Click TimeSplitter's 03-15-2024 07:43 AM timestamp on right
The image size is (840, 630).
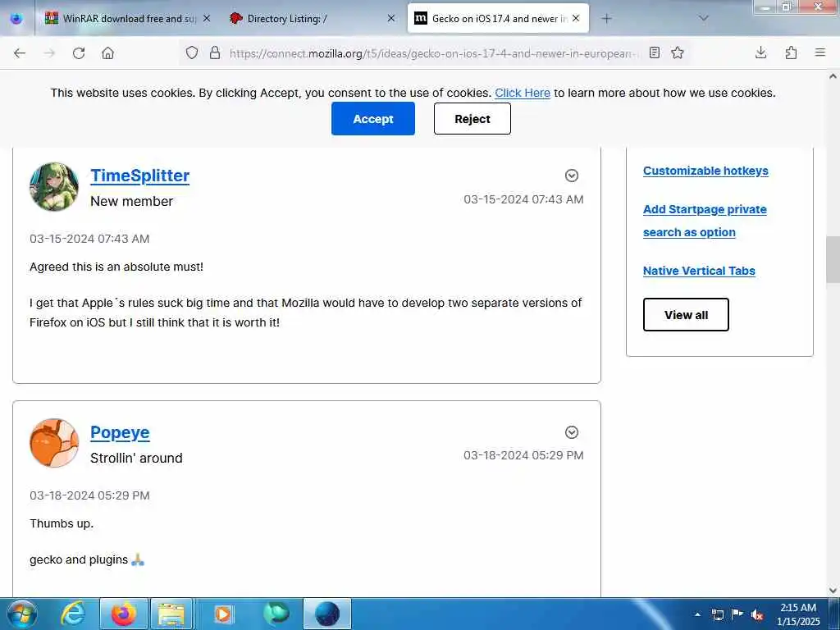click(x=523, y=199)
